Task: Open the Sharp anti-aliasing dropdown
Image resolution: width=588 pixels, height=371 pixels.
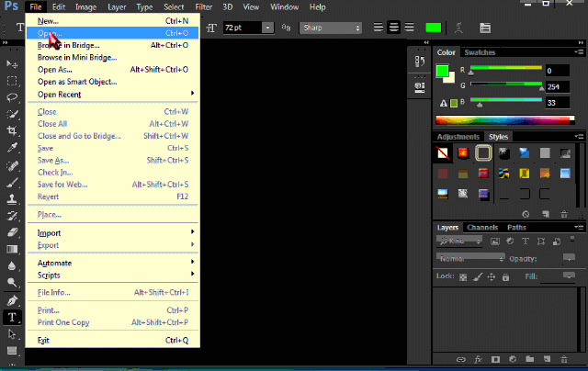Action: click(x=331, y=28)
